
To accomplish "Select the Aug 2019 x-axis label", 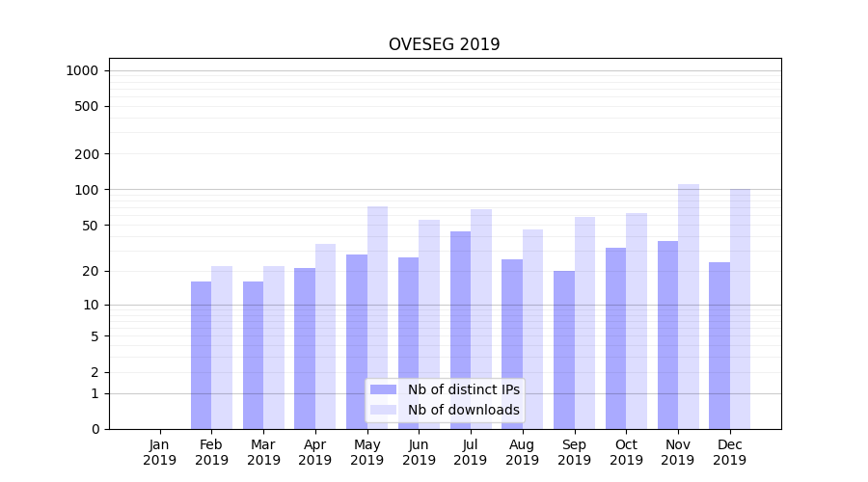I will coord(523,452).
